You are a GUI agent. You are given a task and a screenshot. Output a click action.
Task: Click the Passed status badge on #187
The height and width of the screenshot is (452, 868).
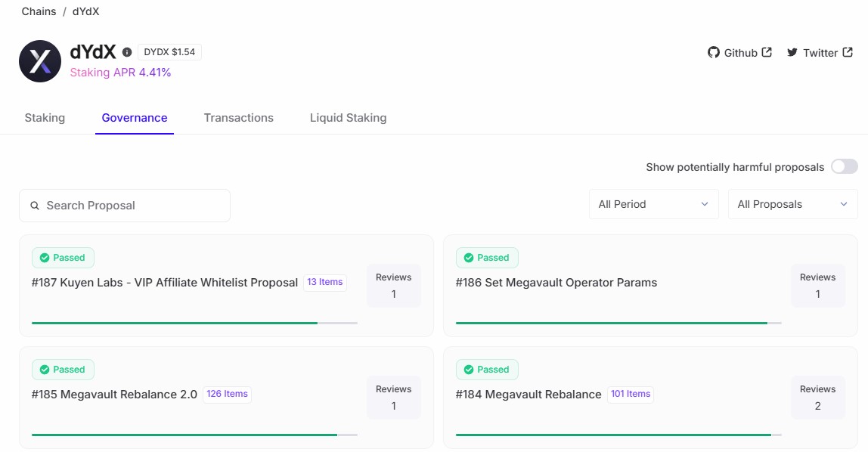pyautogui.click(x=63, y=258)
